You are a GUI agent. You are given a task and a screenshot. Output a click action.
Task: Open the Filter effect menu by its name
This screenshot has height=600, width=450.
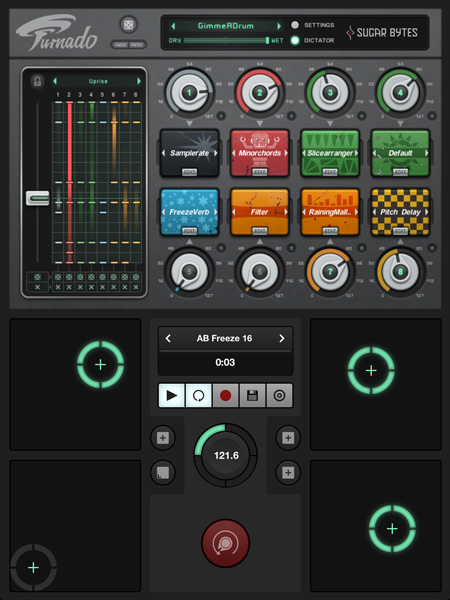coord(259,212)
